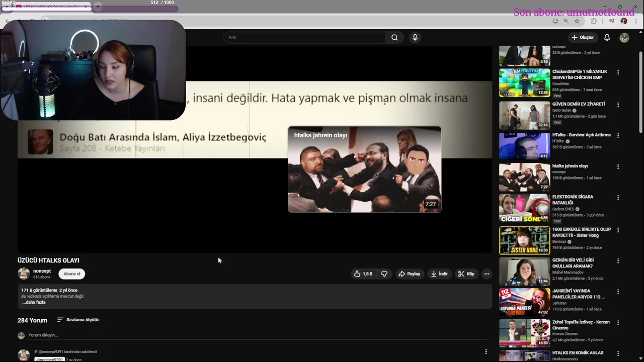Screen dimensions: 644x362
Task: Open HTALKS EN KOMİK ANLAR title
Action: pyautogui.click(x=578, y=353)
